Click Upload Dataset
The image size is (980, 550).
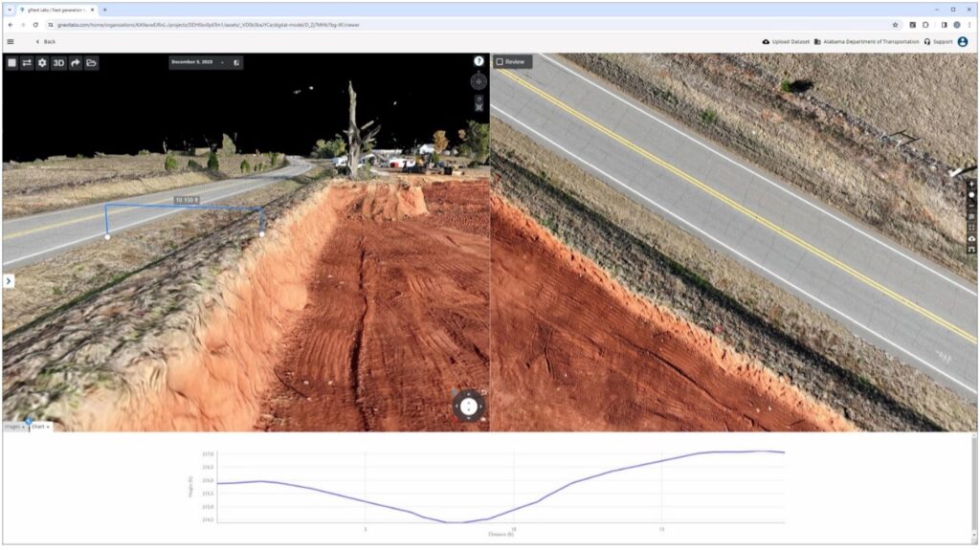tap(786, 42)
